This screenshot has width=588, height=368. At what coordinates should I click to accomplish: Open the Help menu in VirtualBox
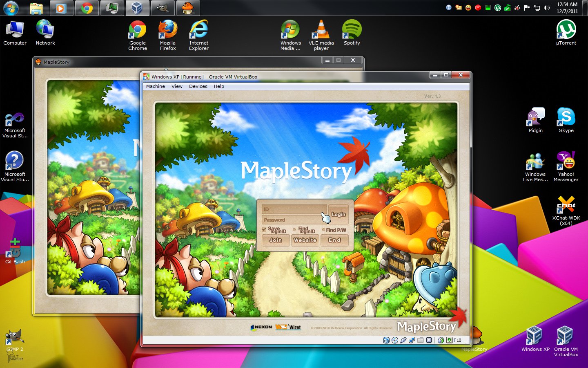[219, 86]
